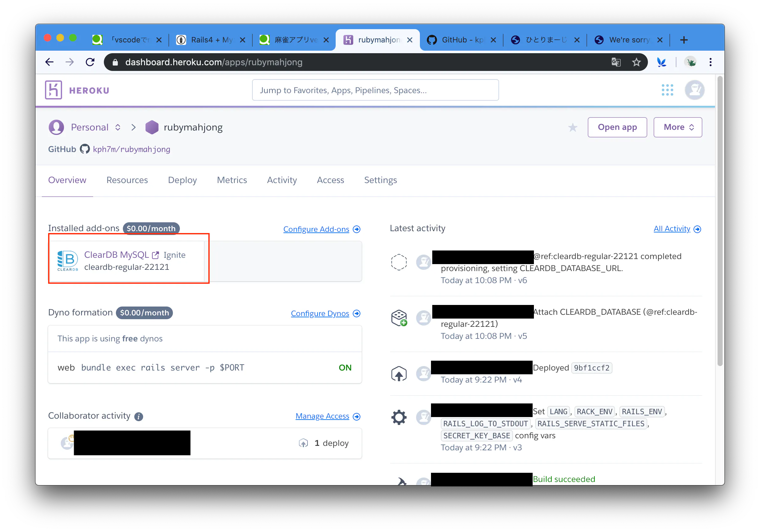Open the More dropdown button
The image size is (760, 532).
click(678, 127)
